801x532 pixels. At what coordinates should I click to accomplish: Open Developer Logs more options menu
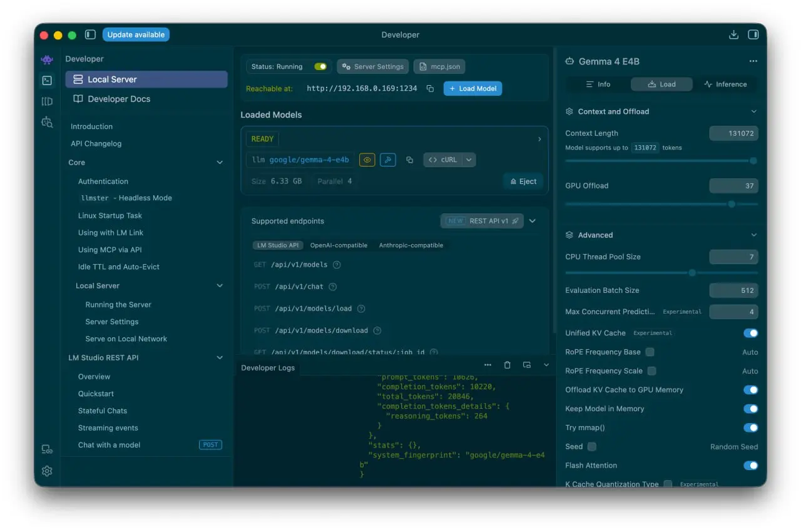coord(488,365)
